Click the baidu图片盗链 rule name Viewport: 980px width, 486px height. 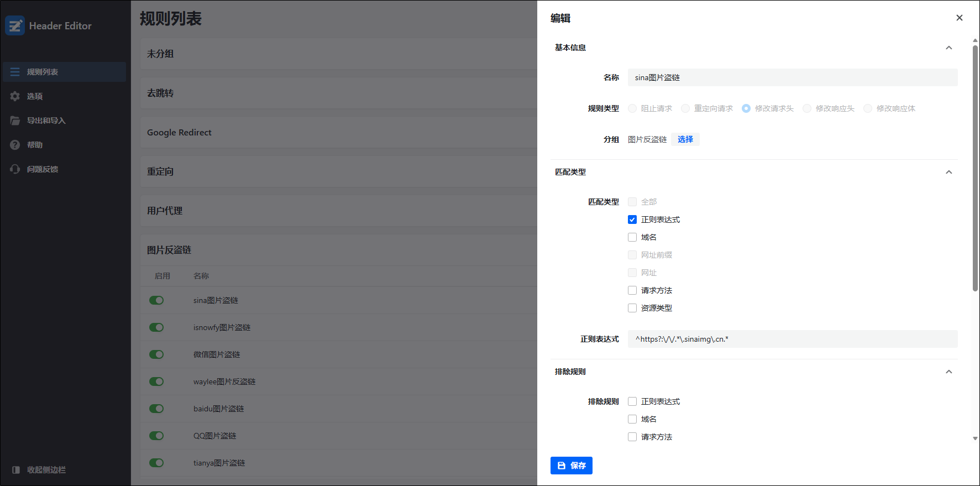[218, 409]
